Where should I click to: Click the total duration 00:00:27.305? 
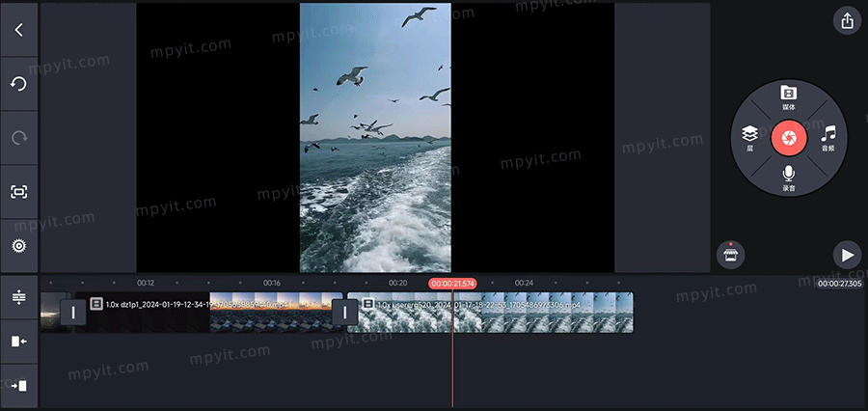point(840,284)
